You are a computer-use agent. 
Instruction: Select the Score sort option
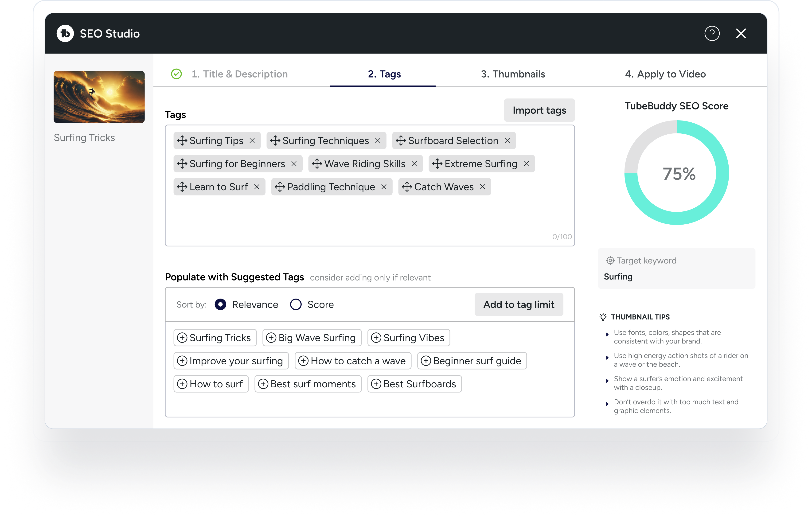296,304
